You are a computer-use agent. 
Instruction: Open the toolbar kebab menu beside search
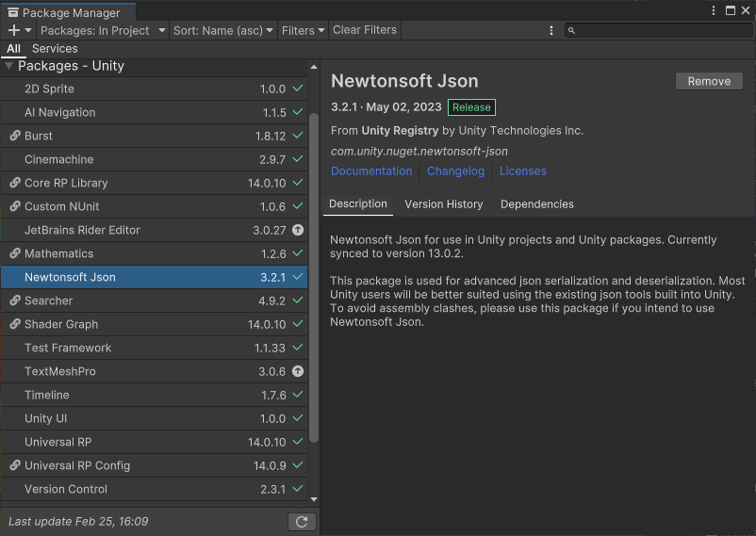coord(551,30)
